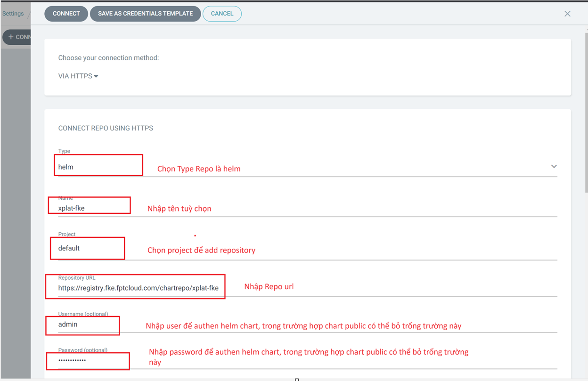Go to the Settings breadcrumb
Image resolution: width=588 pixels, height=381 pixels.
coord(13,14)
